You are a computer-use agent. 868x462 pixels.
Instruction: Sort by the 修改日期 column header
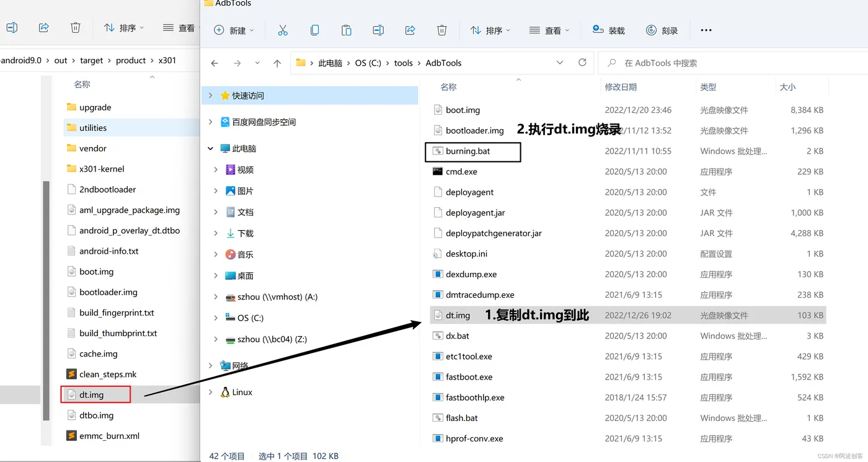click(x=621, y=87)
